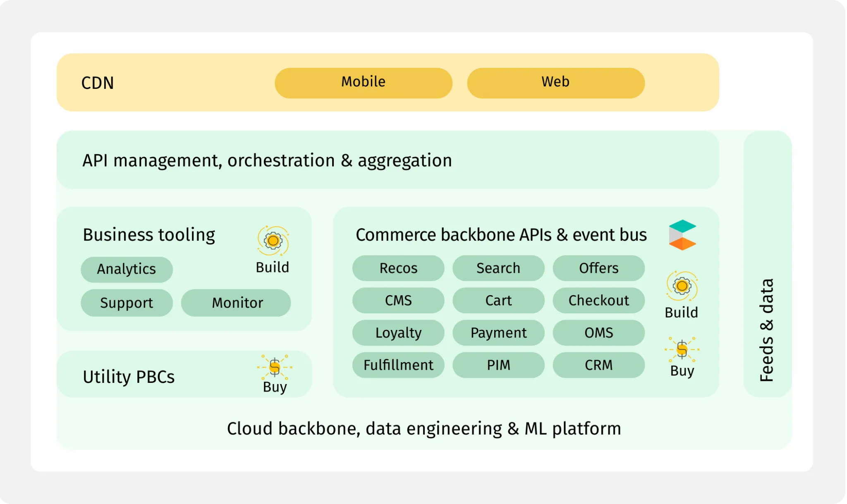Click the Loyalty service block

tap(398, 333)
